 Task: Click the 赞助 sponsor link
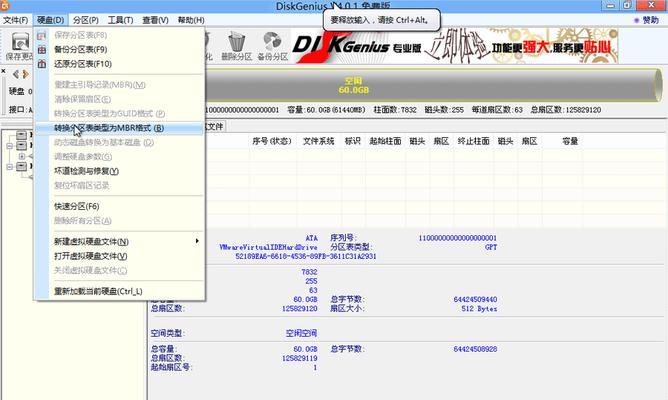click(647, 20)
